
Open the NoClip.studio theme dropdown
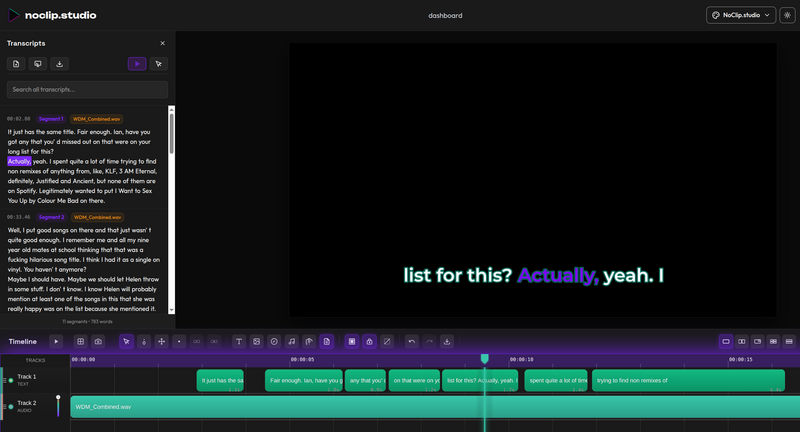tap(741, 15)
